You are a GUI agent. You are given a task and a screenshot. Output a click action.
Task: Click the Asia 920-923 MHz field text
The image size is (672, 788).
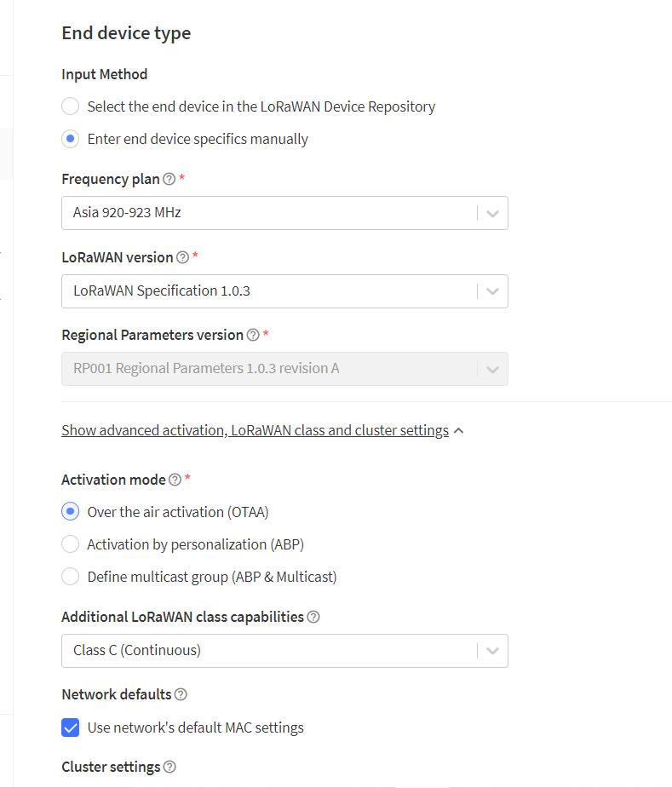(x=127, y=213)
